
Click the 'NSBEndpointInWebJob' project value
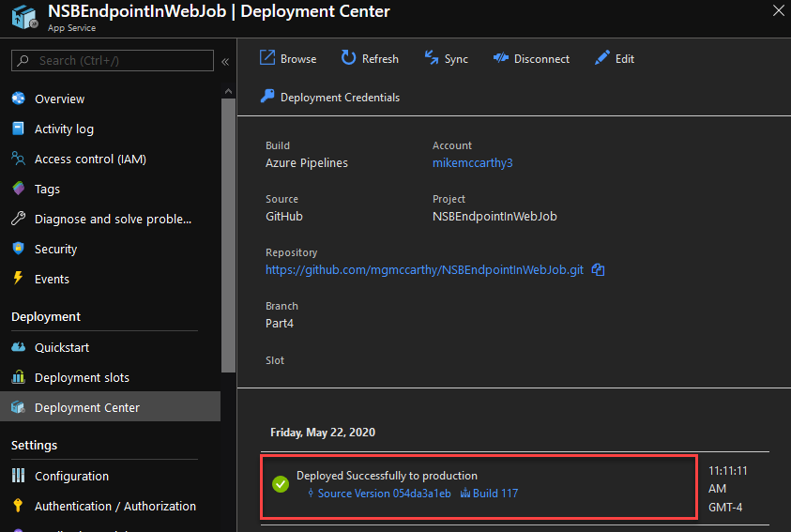[x=494, y=217]
